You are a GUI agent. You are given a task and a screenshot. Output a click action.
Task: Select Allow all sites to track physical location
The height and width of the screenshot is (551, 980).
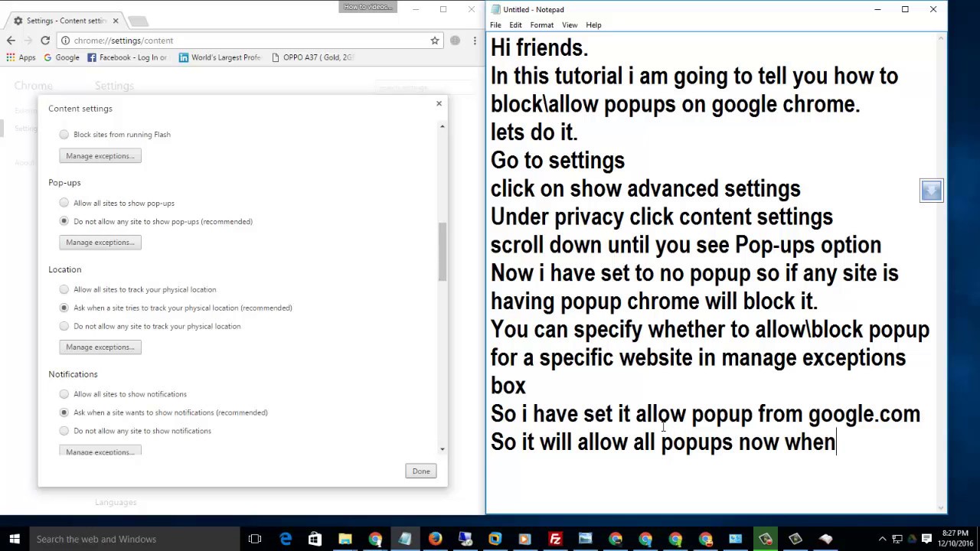[64, 290]
